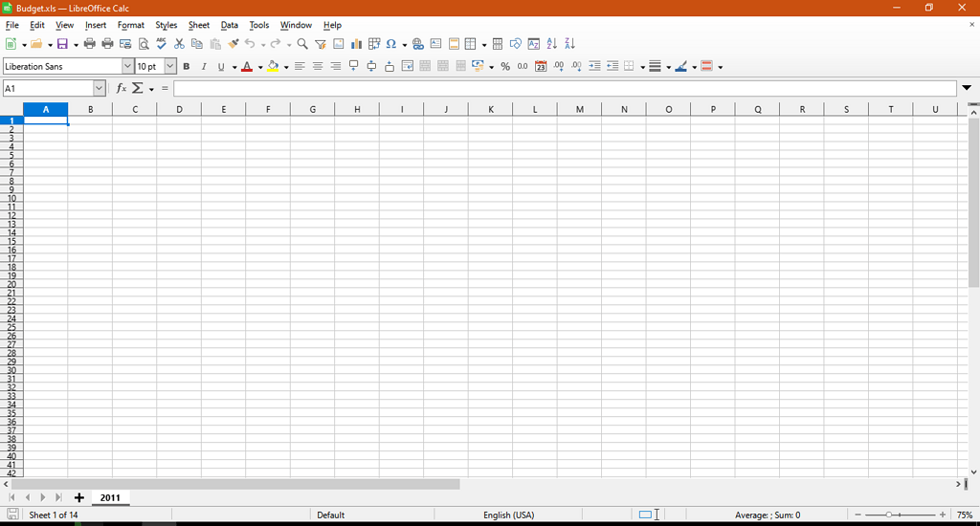Toggle Align Right
This screenshot has width=980, height=526.
pyautogui.click(x=336, y=66)
